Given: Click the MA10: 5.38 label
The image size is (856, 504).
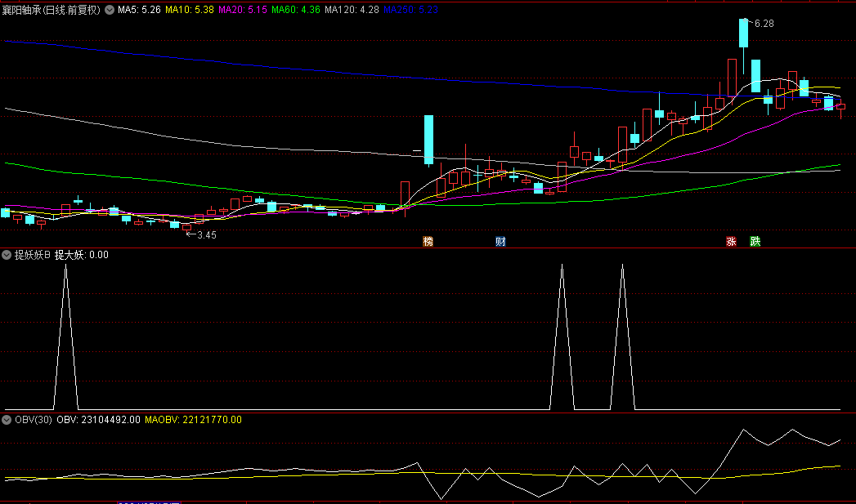Looking at the screenshot, I should pyautogui.click(x=190, y=9).
